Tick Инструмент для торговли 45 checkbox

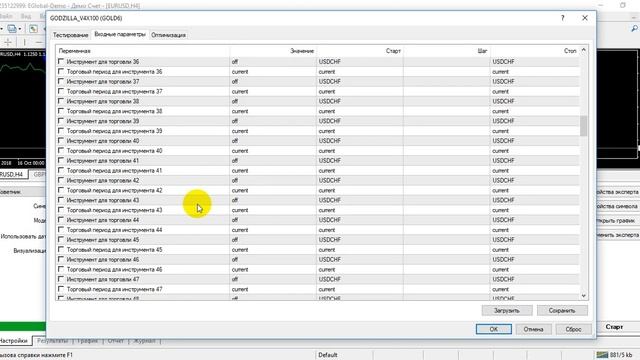pos(61,240)
